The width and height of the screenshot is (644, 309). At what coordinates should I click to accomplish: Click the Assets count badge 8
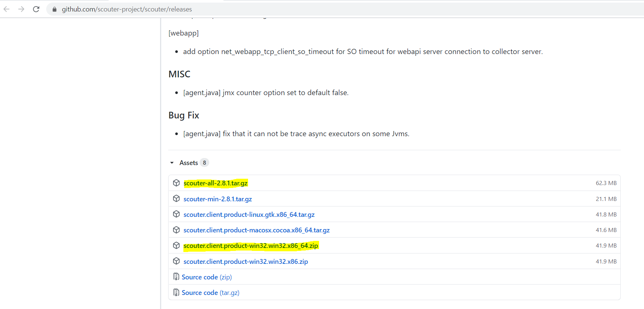(x=204, y=163)
